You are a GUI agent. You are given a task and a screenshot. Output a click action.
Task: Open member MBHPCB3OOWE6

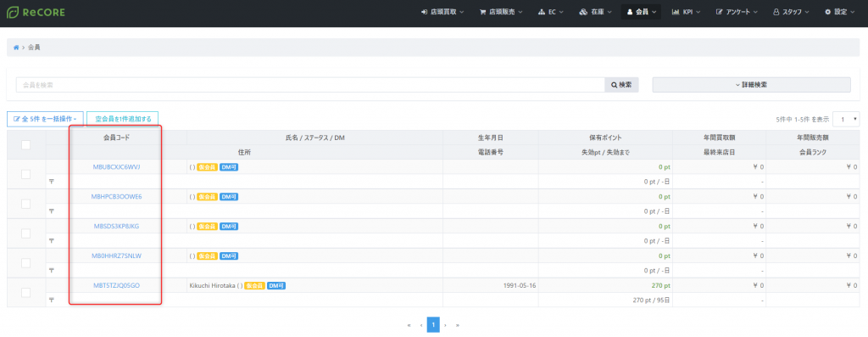coord(117,196)
